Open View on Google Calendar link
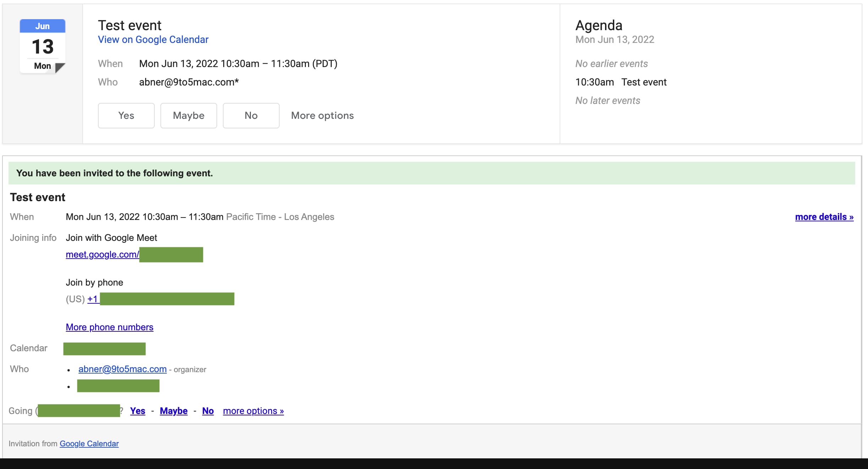 coord(153,39)
